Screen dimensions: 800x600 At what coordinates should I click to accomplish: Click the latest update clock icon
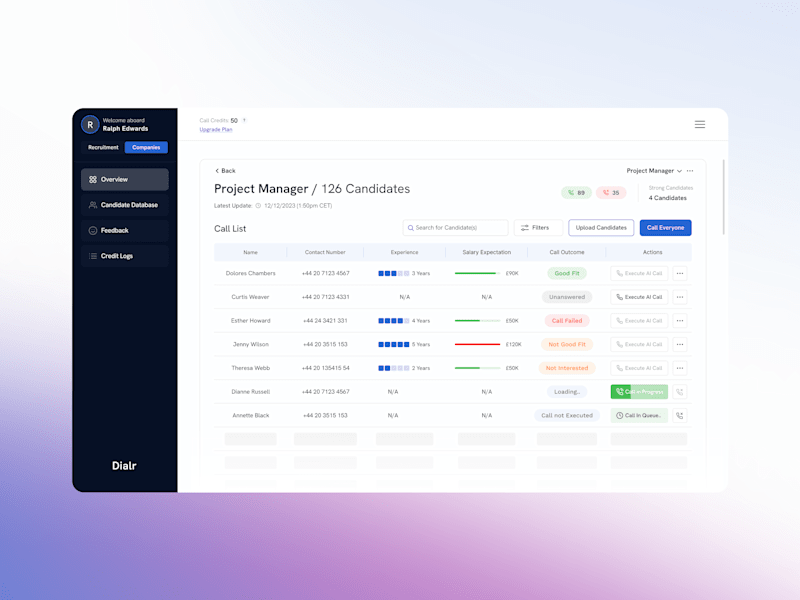click(x=258, y=206)
